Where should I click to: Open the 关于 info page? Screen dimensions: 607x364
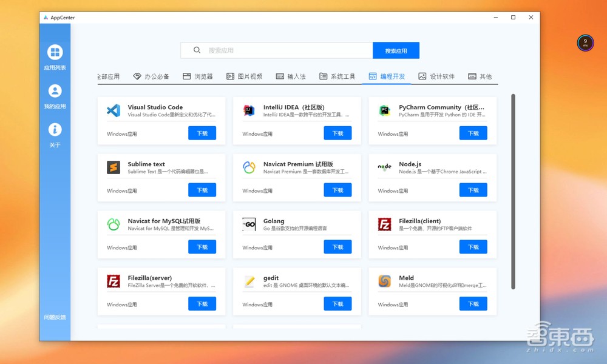pos(55,135)
